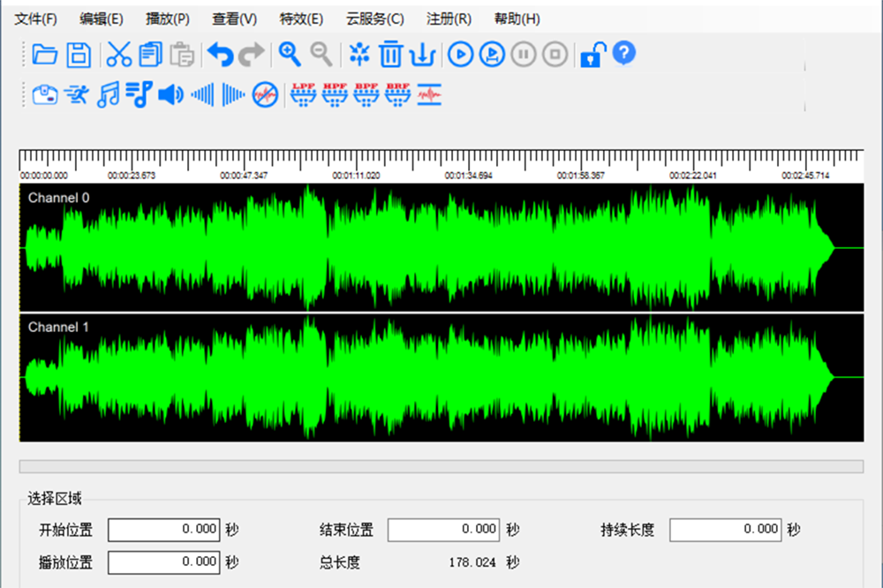This screenshot has height=588, width=883.
Task: Click the open file folder icon
Action: 44,55
